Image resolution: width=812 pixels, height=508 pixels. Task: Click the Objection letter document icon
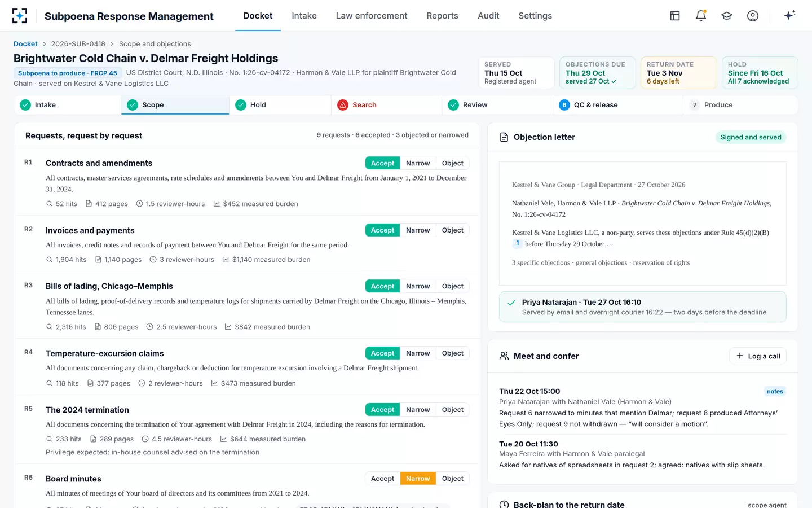click(504, 137)
